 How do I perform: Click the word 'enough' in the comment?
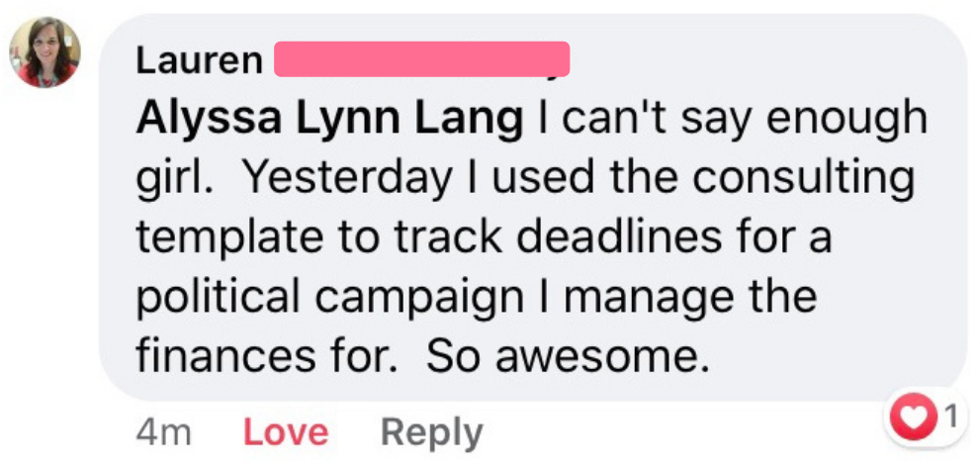(x=849, y=120)
